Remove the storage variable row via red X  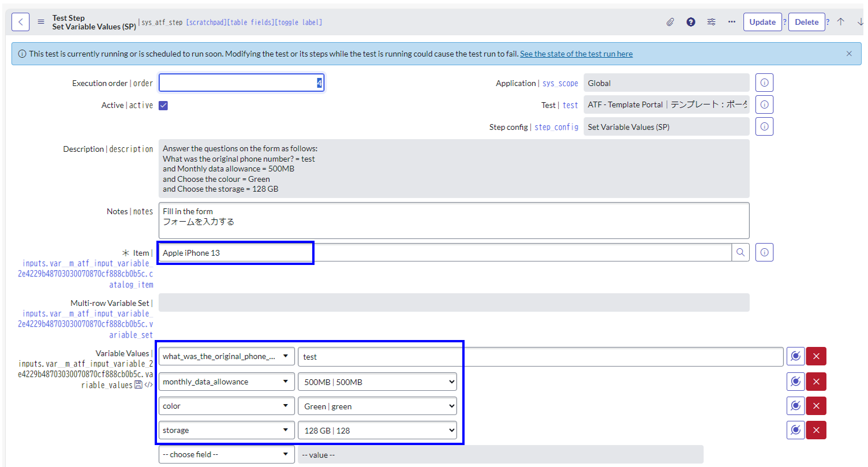pos(816,429)
